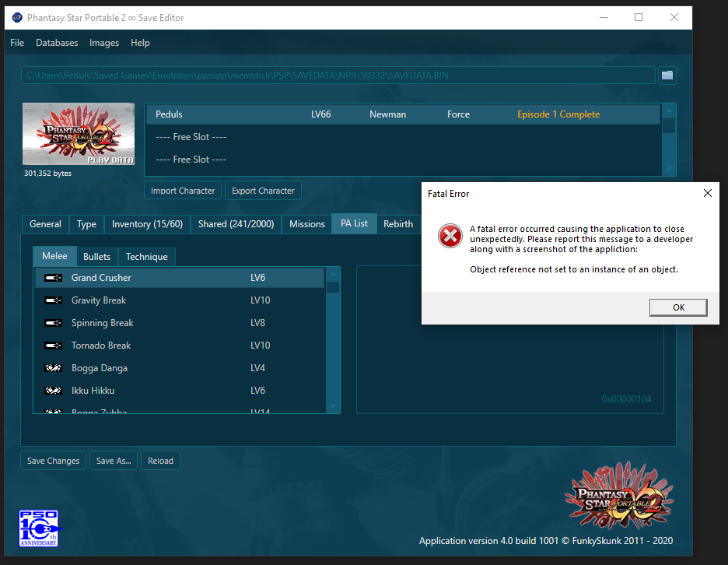Click the 0x00000104 offset text
728x565 pixels.
pyautogui.click(x=626, y=399)
